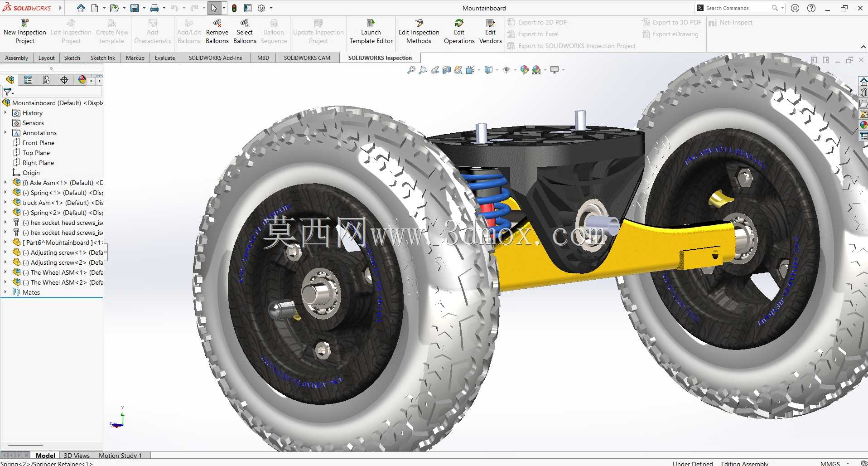This screenshot has height=466, width=868.
Task: Click the SOLIDWORKS Home icon
Action: pos(81,8)
